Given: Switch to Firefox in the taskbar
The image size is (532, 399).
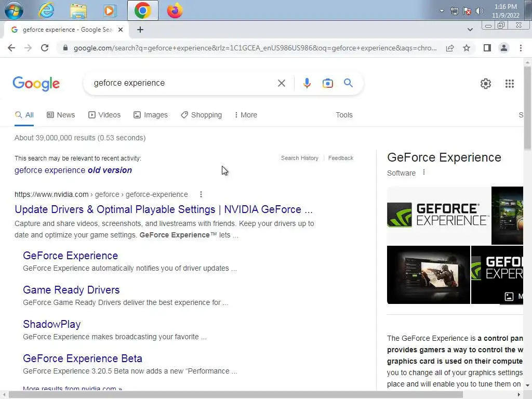Looking at the screenshot, I should (175, 10).
